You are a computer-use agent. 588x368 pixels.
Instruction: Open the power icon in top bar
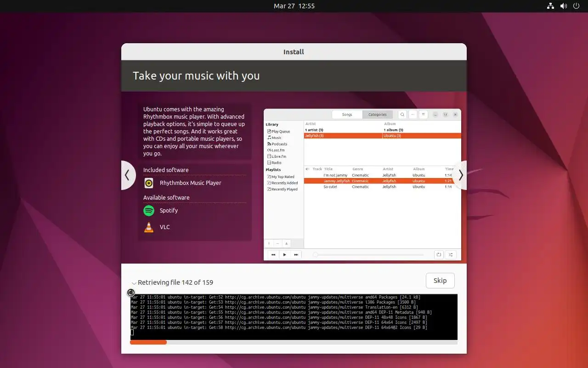click(x=576, y=6)
